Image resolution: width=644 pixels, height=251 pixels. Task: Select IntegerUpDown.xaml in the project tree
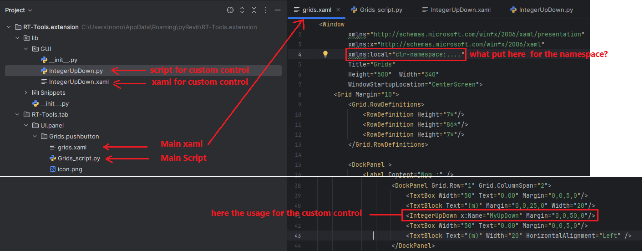click(79, 82)
